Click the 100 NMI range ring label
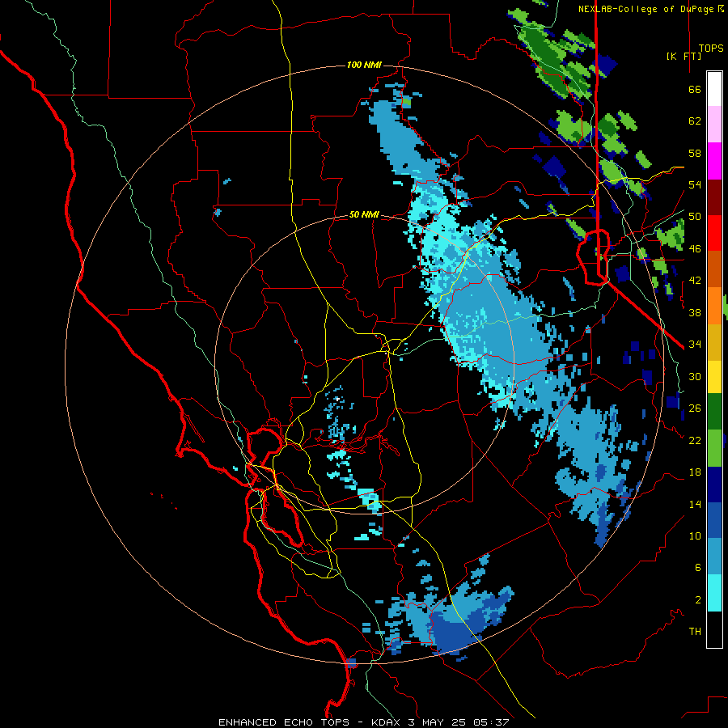The image size is (728, 728). 364,65
